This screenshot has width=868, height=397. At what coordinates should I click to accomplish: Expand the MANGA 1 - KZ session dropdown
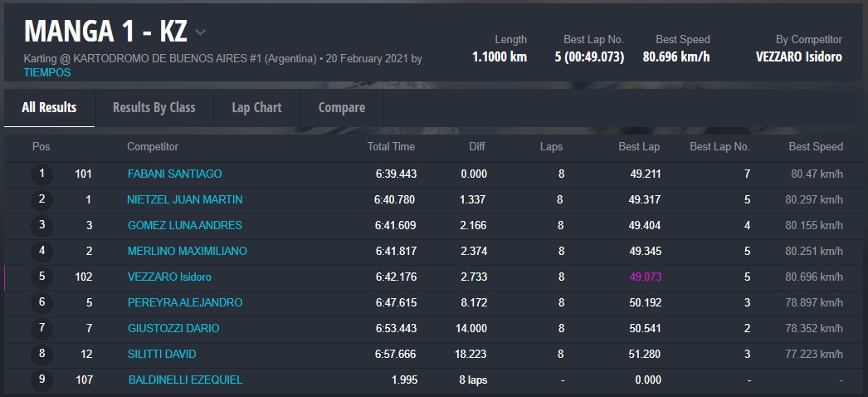pos(200,33)
